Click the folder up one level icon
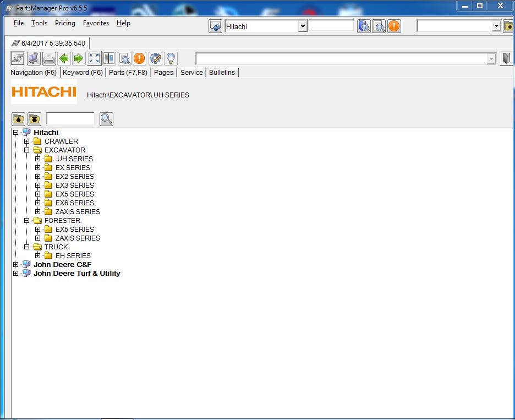Screen dimensions: 515x420 [x=18, y=119]
